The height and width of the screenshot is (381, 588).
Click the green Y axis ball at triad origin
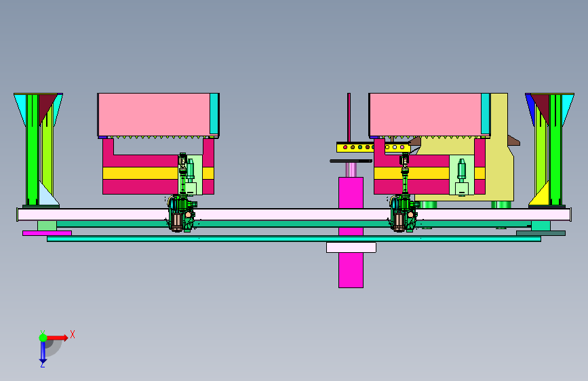pyautogui.click(x=43, y=338)
